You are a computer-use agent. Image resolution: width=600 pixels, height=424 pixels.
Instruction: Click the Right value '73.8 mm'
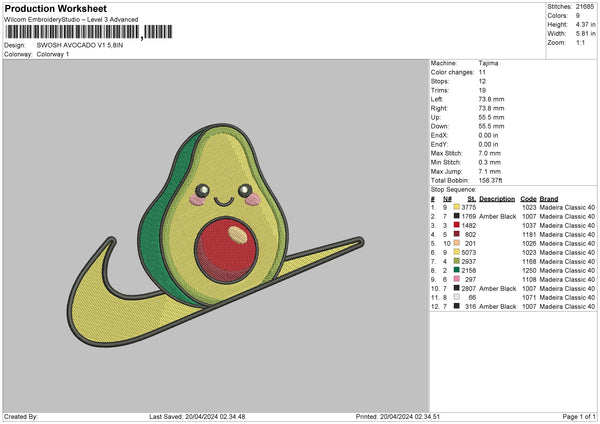[491, 108]
